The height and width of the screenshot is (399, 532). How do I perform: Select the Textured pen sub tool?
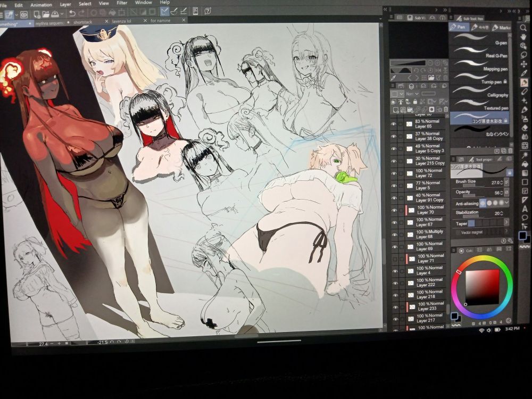click(x=480, y=105)
